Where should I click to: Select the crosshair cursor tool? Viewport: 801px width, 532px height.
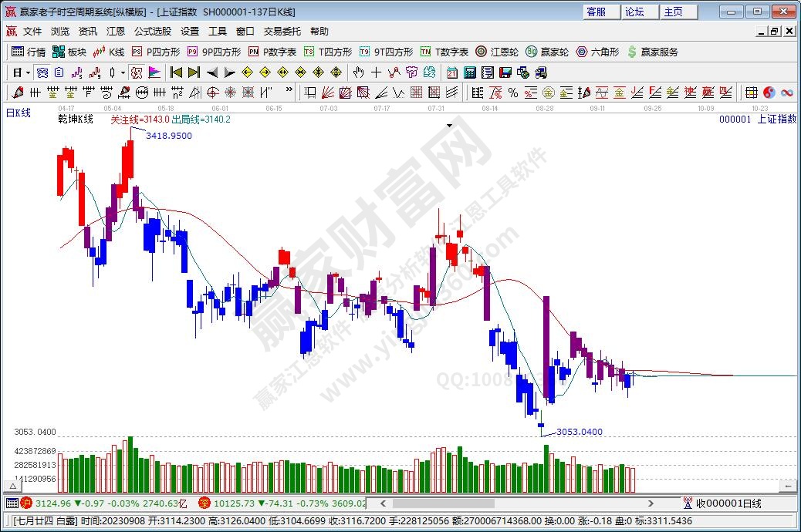point(376,72)
